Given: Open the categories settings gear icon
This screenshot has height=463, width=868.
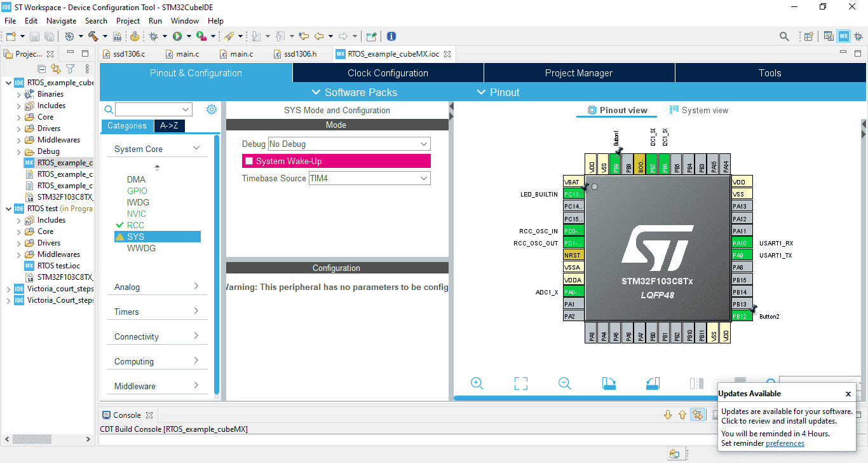Looking at the screenshot, I should 212,109.
